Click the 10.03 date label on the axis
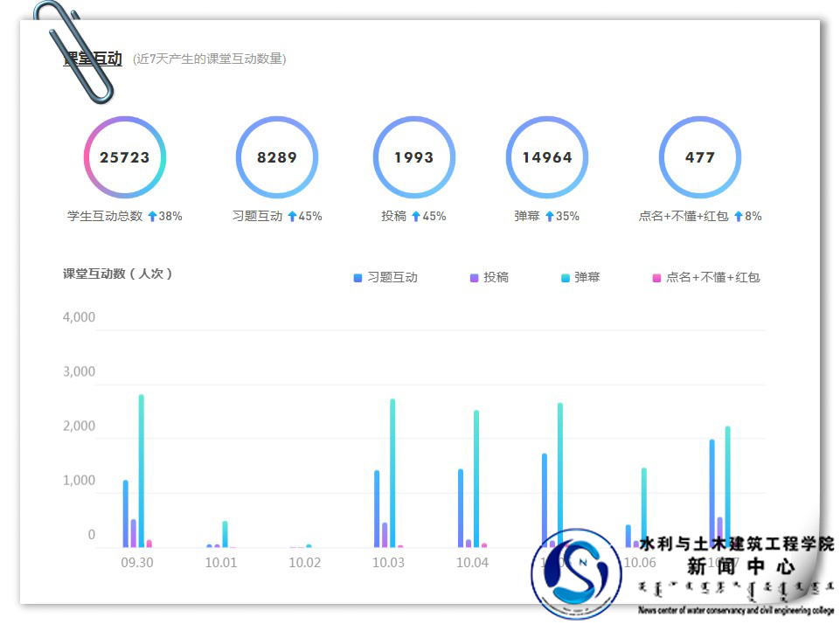 click(x=388, y=562)
